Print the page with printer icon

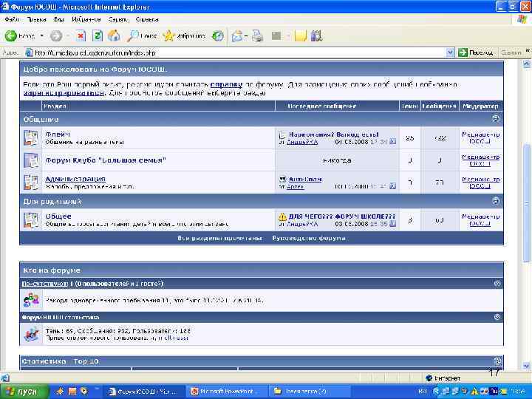click(258, 35)
